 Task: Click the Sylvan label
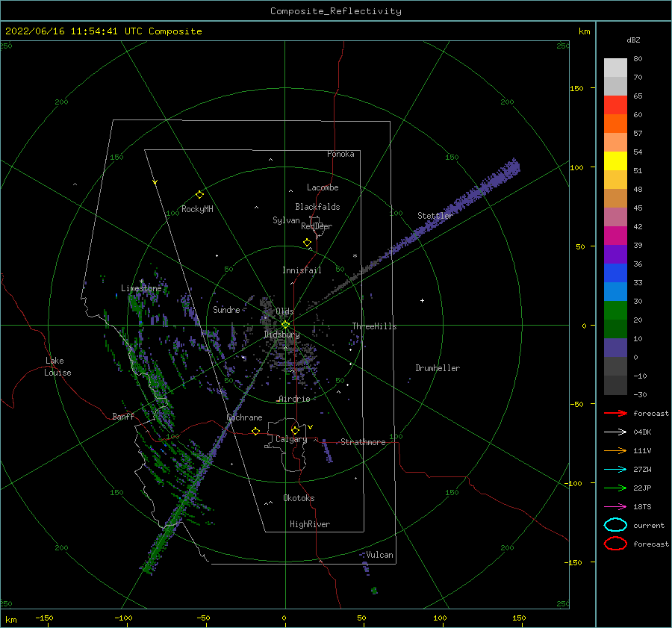coord(286,220)
